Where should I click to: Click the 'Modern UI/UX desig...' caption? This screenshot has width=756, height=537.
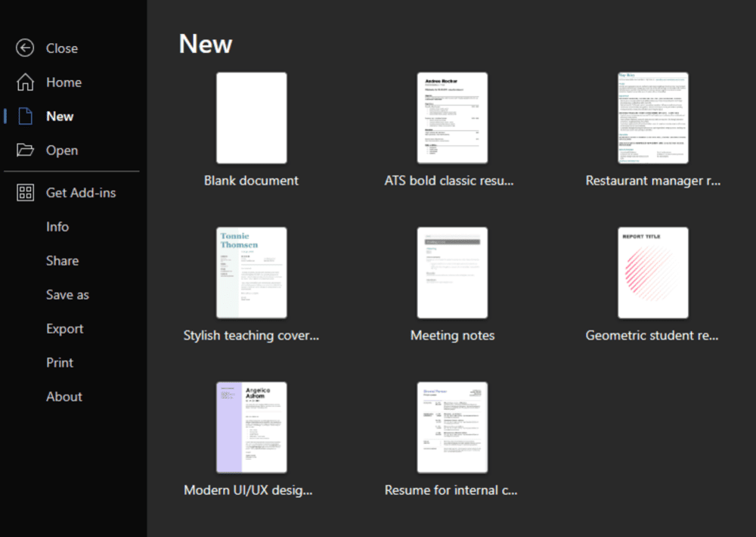pyautogui.click(x=248, y=491)
